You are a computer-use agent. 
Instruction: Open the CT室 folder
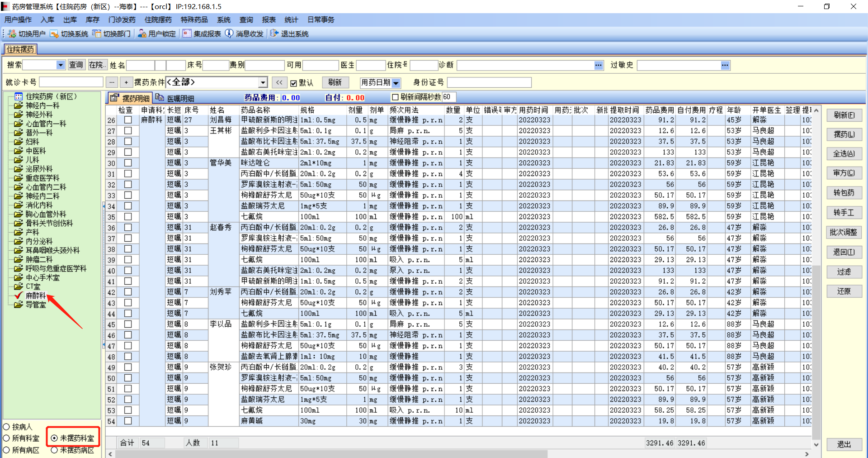tap(19, 286)
